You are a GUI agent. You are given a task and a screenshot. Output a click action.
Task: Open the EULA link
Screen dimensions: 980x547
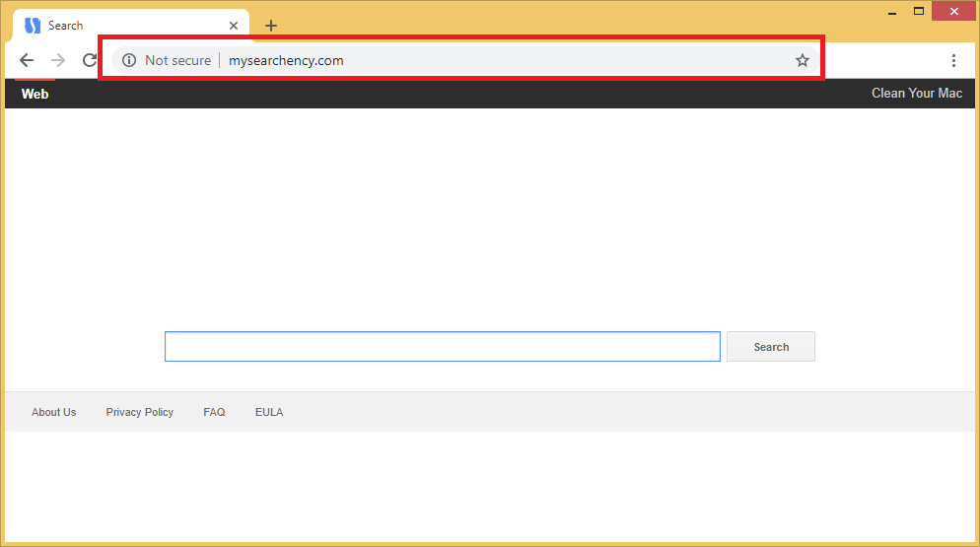tap(269, 412)
